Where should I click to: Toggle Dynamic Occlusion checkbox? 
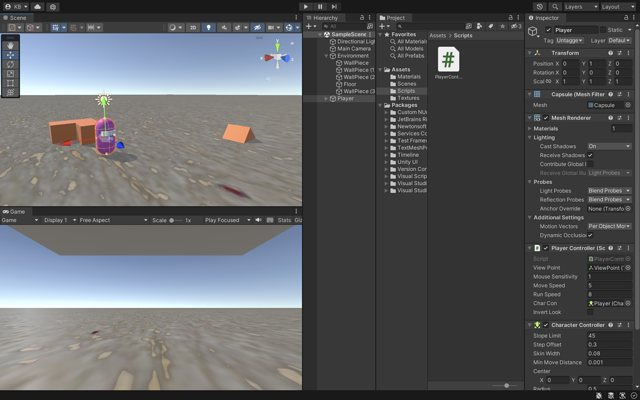[x=590, y=236]
